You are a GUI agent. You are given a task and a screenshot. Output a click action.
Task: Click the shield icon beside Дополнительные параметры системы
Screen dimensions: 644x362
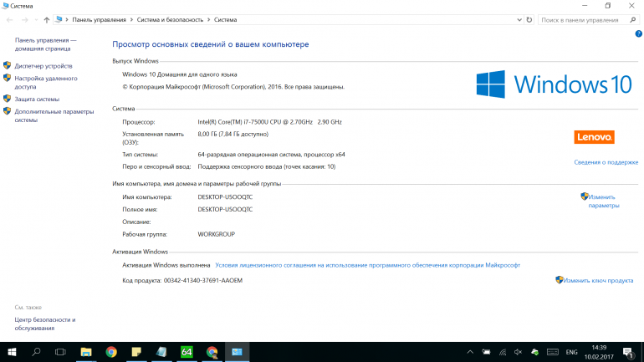(7, 111)
